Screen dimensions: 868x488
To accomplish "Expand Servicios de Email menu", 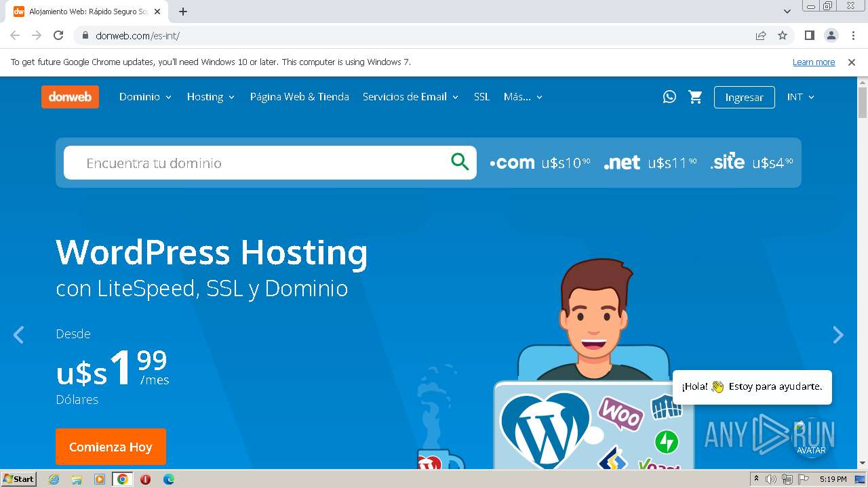I will coord(411,97).
